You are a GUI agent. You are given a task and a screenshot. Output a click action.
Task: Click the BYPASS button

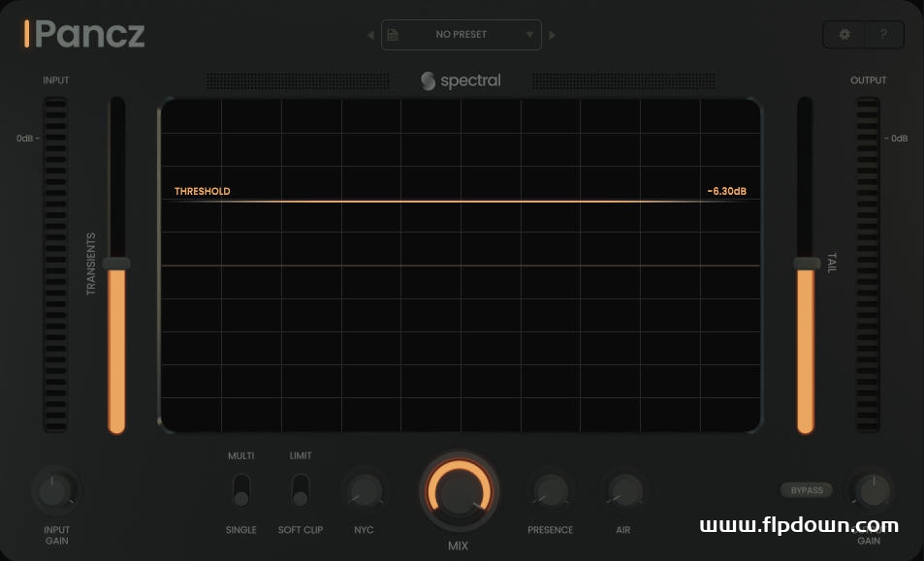(806, 489)
